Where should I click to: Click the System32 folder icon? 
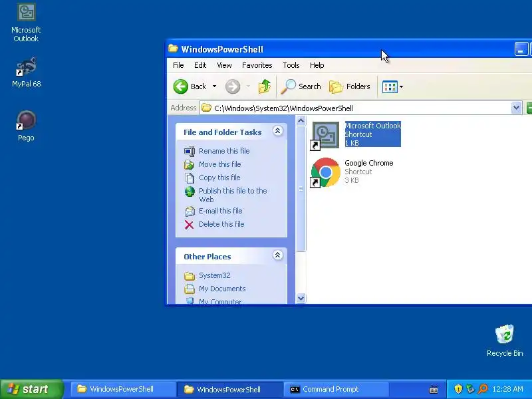[190, 276]
